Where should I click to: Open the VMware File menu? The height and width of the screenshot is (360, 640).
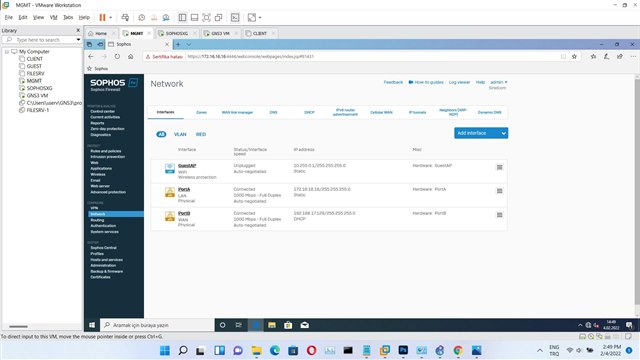point(9,18)
